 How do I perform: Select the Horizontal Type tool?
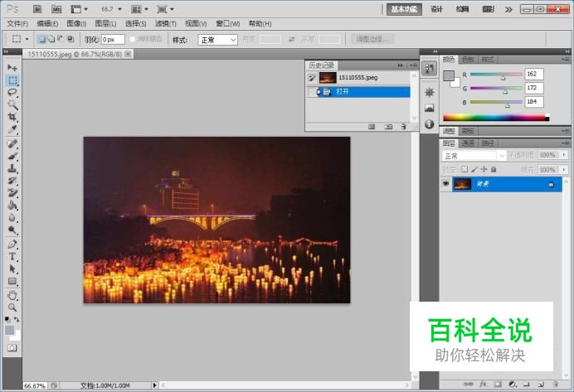[12, 256]
